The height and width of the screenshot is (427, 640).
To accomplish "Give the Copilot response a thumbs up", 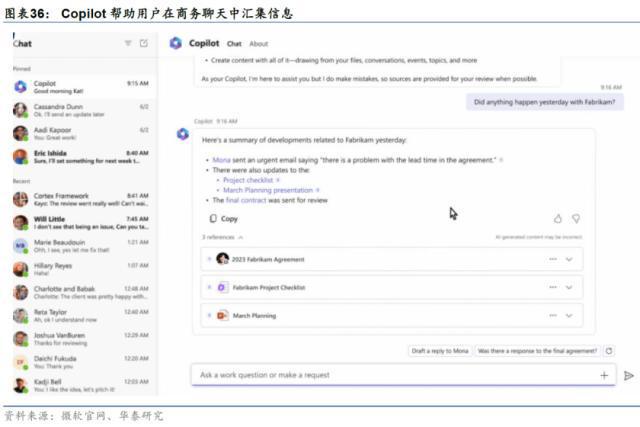I will tap(558, 218).
